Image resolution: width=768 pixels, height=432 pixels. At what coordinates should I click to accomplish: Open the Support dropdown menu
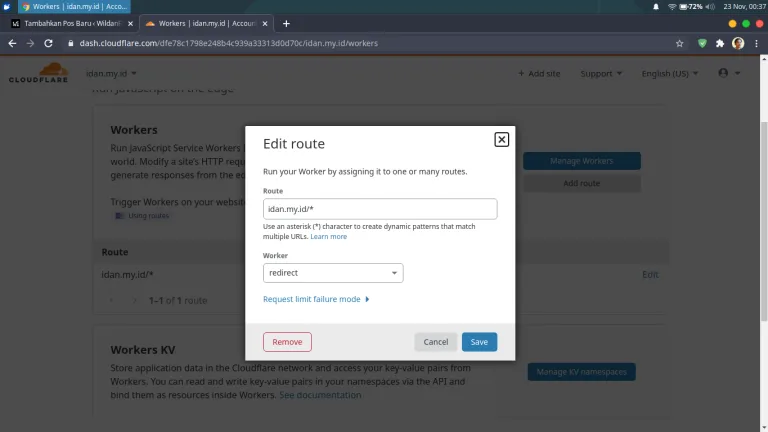600,73
